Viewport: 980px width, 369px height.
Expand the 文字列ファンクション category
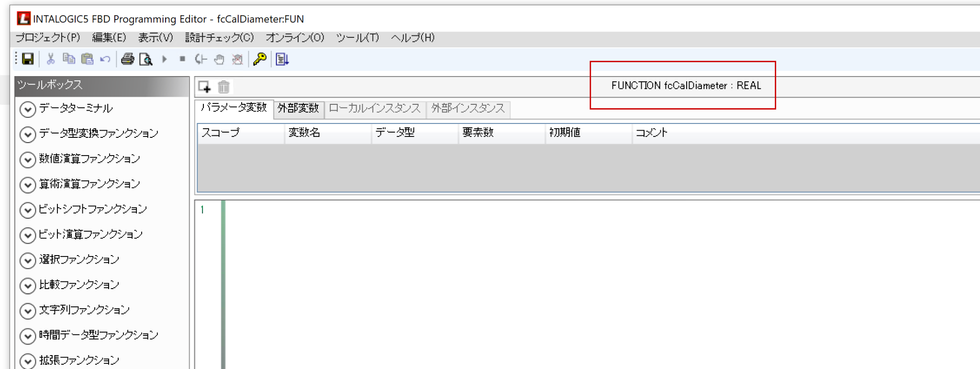pos(28,311)
